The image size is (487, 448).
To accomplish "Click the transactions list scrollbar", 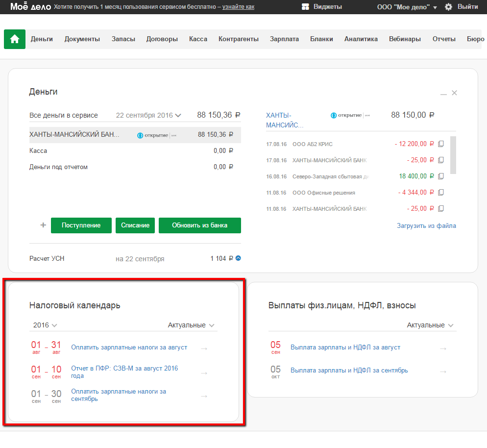I will coord(453,155).
